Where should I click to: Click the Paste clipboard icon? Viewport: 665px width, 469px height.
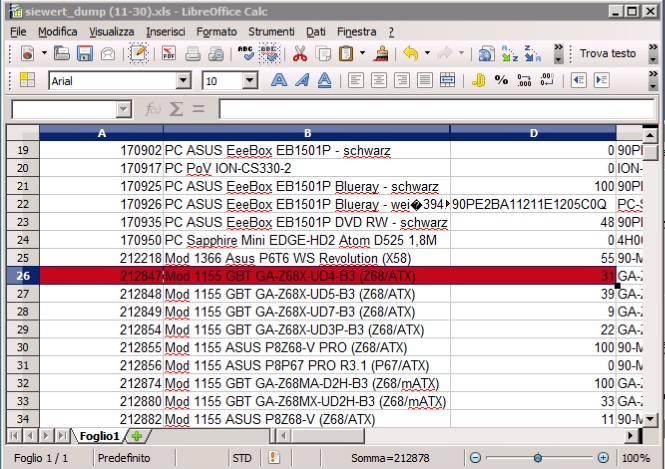coord(346,54)
